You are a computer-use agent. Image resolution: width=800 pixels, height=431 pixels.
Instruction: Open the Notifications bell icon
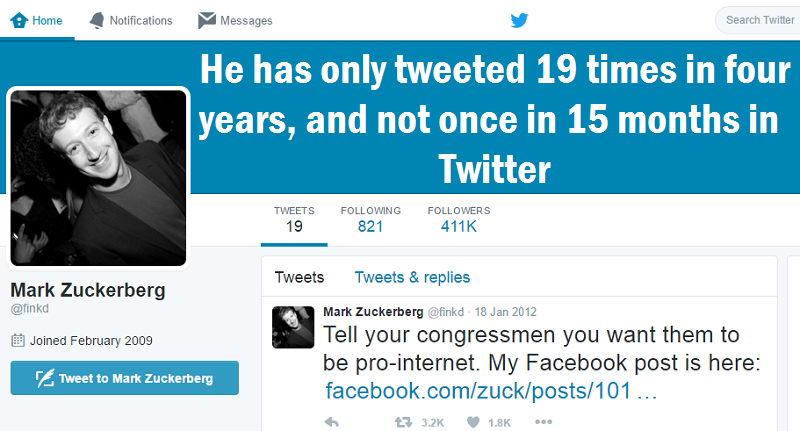tap(96, 20)
